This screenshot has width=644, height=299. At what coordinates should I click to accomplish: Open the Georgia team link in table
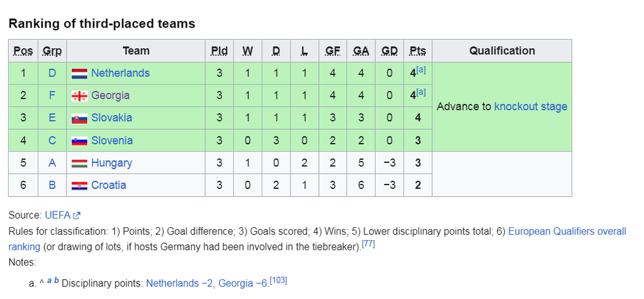pyautogui.click(x=111, y=96)
